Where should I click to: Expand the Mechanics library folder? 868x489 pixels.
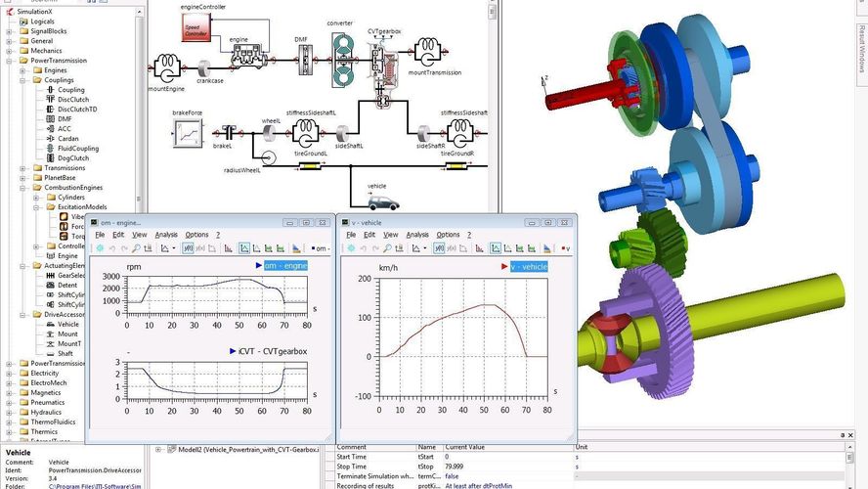(x=9, y=51)
